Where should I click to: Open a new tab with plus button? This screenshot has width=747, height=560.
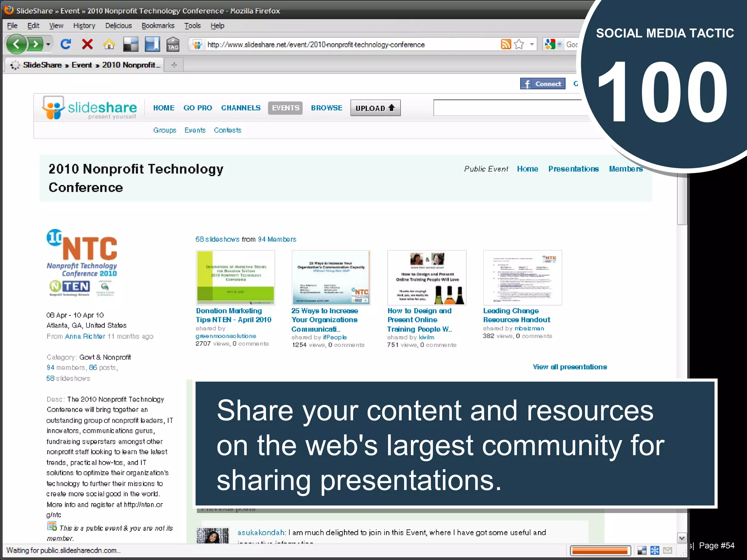(x=174, y=65)
